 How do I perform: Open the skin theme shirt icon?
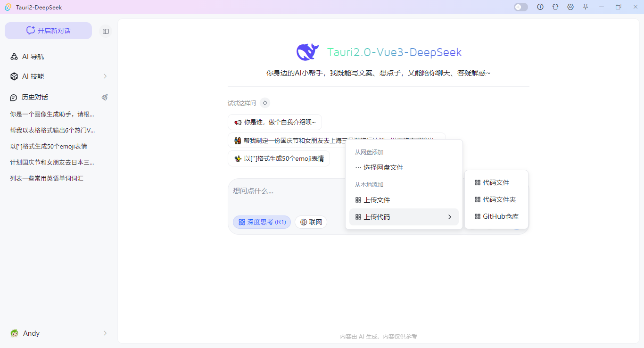click(x=555, y=7)
